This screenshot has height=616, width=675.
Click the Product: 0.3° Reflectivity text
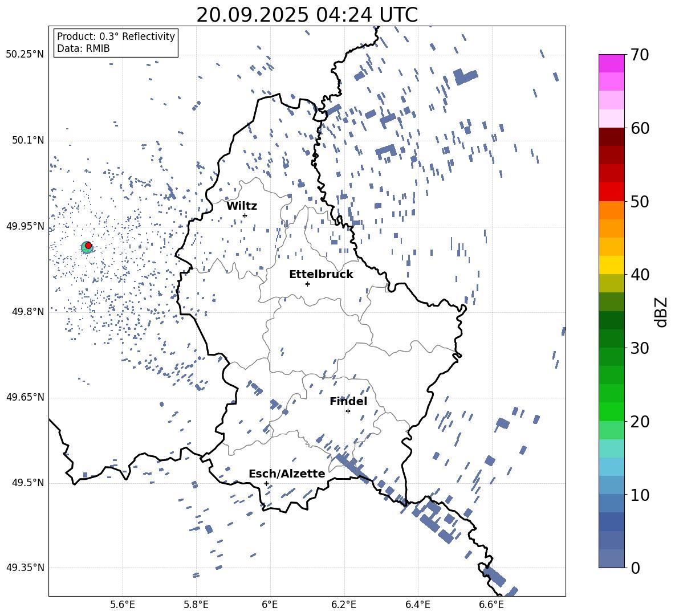[116, 36]
